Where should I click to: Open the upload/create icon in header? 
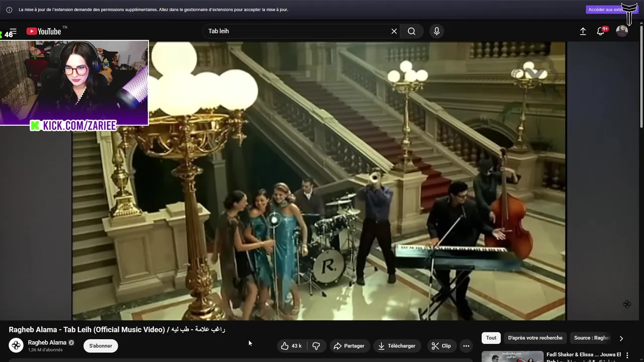click(583, 31)
